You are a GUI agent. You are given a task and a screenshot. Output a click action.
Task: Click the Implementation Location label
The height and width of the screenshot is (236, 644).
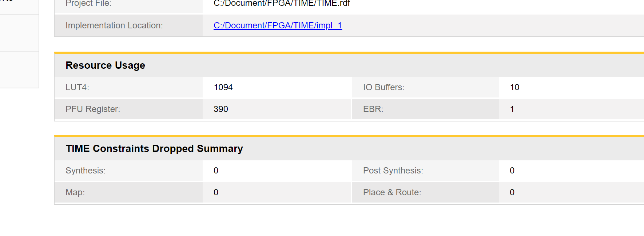114,25
